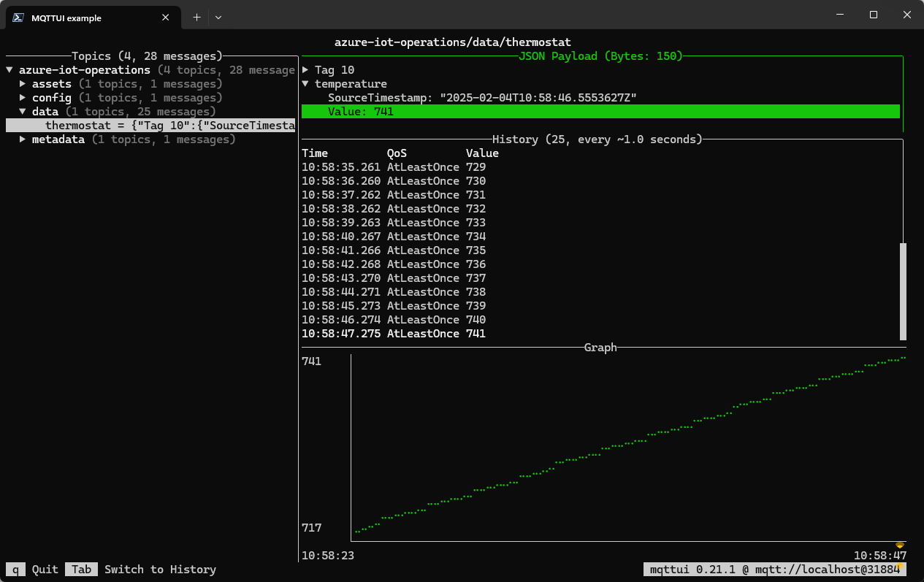
Task: Click the Graph panel title
Action: 600,348
